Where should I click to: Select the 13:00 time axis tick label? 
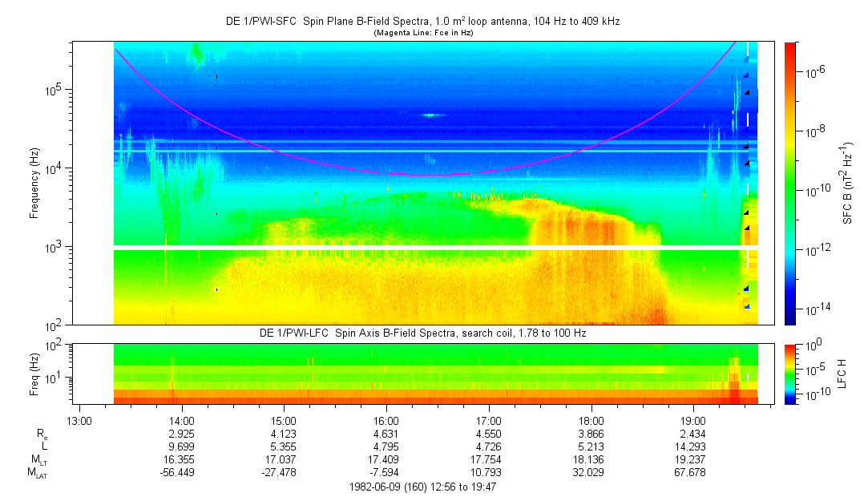[x=79, y=420]
